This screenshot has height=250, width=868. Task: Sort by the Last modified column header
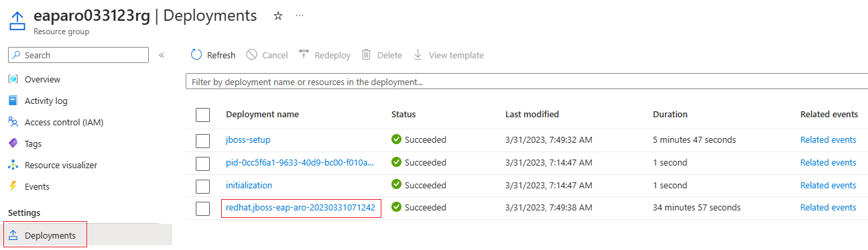(532, 115)
